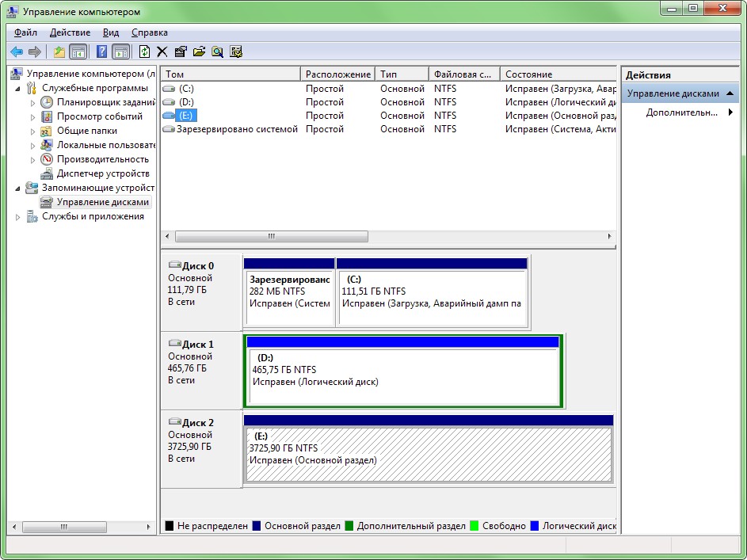Image resolution: width=747 pixels, height=560 pixels.
Task: Select Диспетчер устройств in the tree
Action: click(x=103, y=173)
